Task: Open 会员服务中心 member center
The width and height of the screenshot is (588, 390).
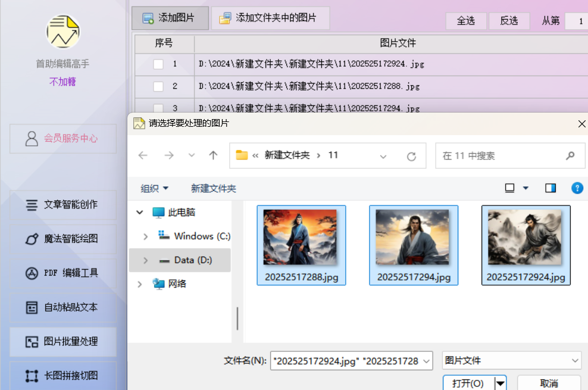Action: tap(63, 138)
